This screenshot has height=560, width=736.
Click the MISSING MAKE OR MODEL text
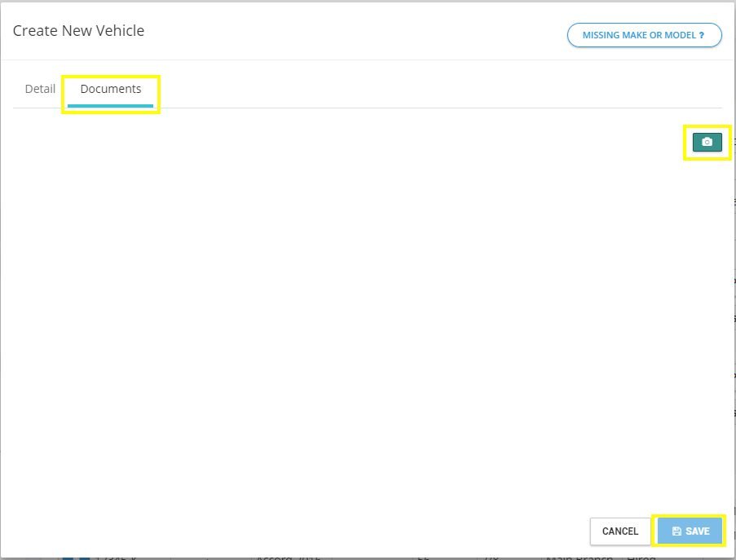pos(639,35)
